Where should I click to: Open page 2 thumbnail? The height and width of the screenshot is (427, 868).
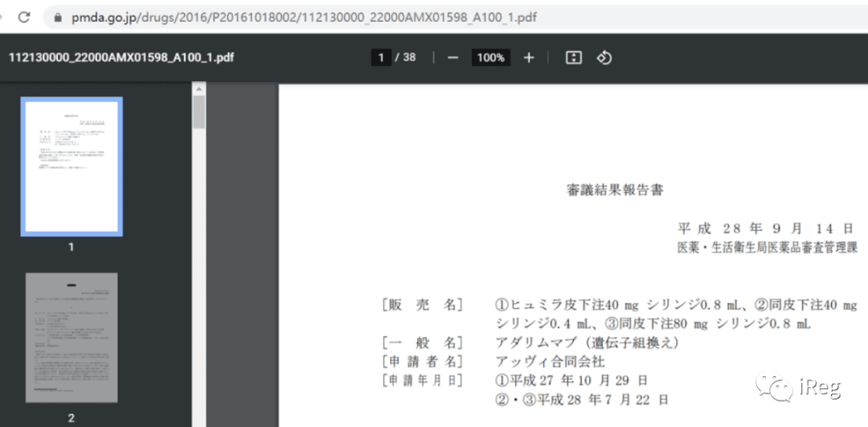click(x=72, y=337)
